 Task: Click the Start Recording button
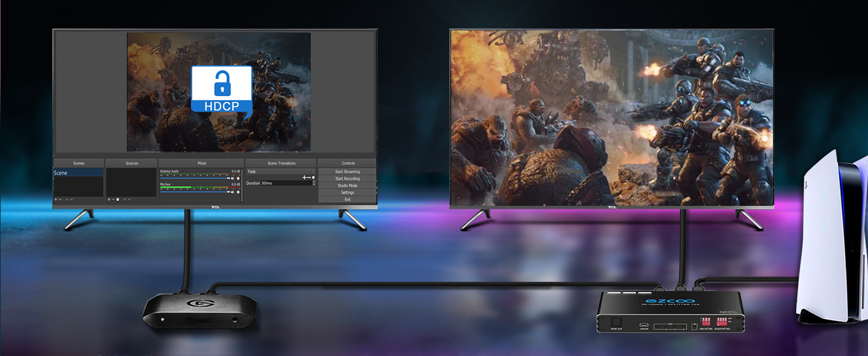coord(347,179)
